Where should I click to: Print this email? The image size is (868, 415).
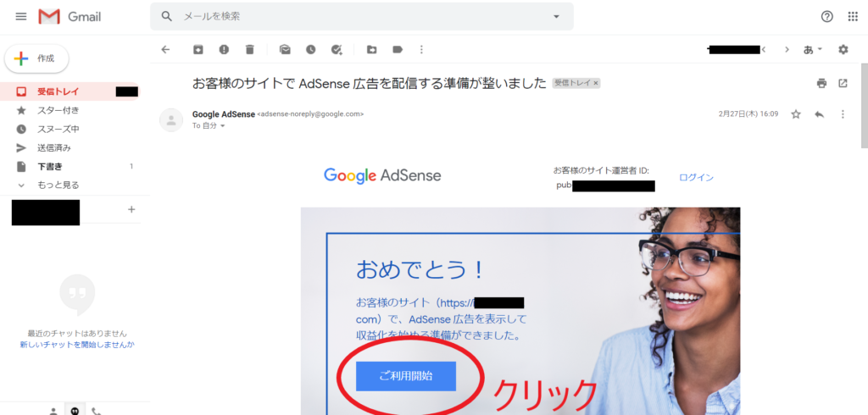click(x=821, y=84)
